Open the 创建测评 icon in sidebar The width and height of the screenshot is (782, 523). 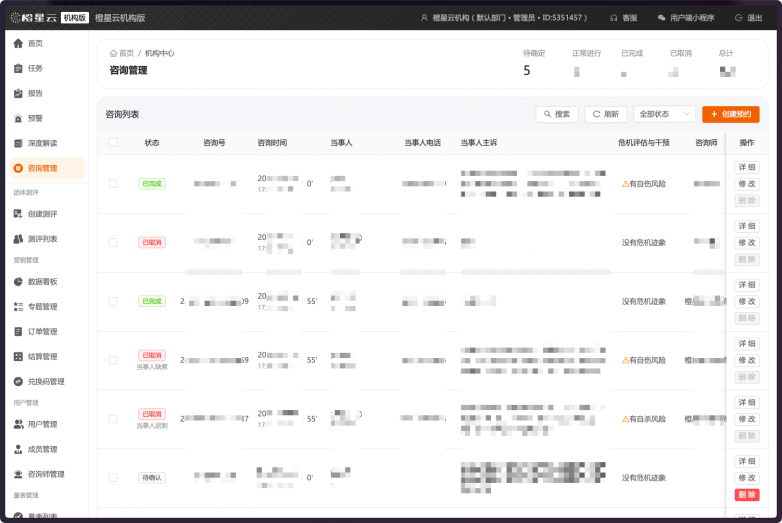pyautogui.click(x=18, y=214)
